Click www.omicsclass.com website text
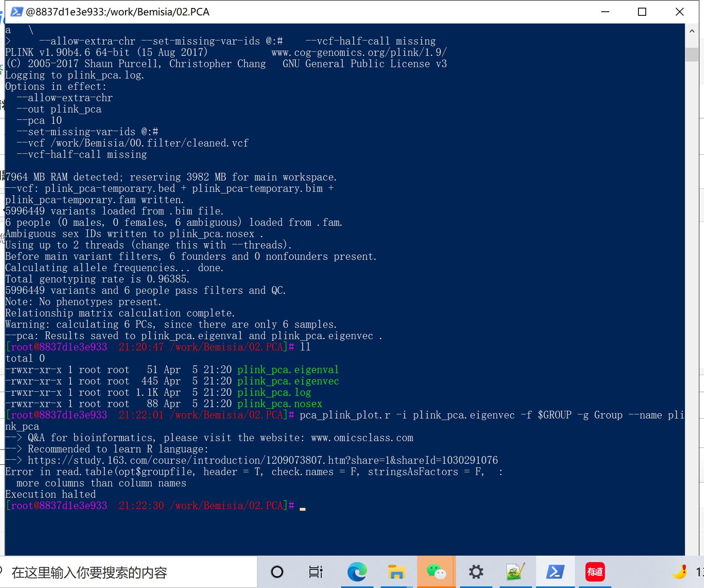The height and width of the screenshot is (588, 704). (362, 438)
